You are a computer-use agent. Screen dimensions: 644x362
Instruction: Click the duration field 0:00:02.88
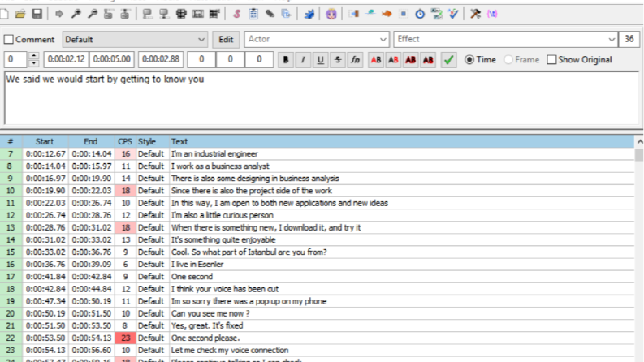[x=161, y=59]
